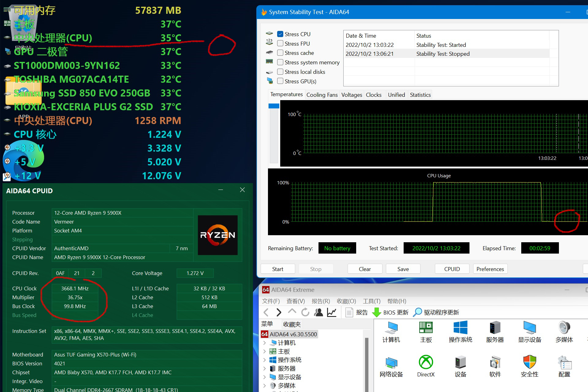588x392 pixels.
Task: Click the driver update magnifier icon
Action: coord(417,312)
